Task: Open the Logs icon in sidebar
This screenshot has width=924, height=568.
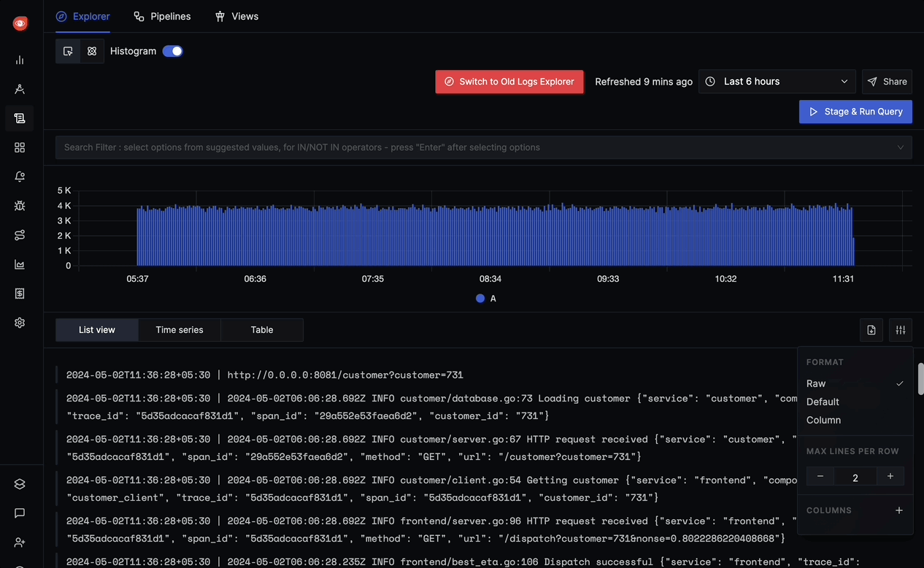Action: [x=20, y=118]
